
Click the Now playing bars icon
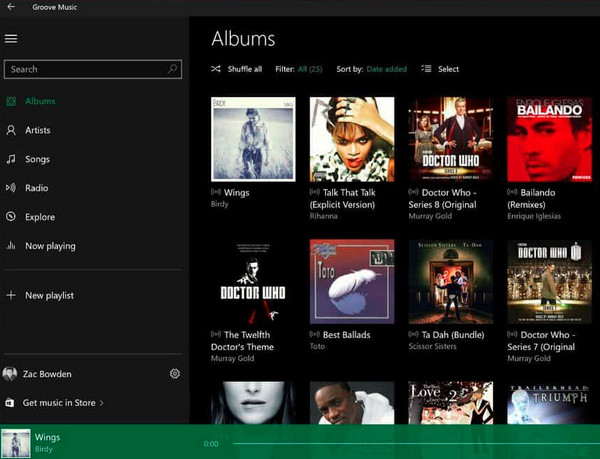pyautogui.click(x=11, y=246)
